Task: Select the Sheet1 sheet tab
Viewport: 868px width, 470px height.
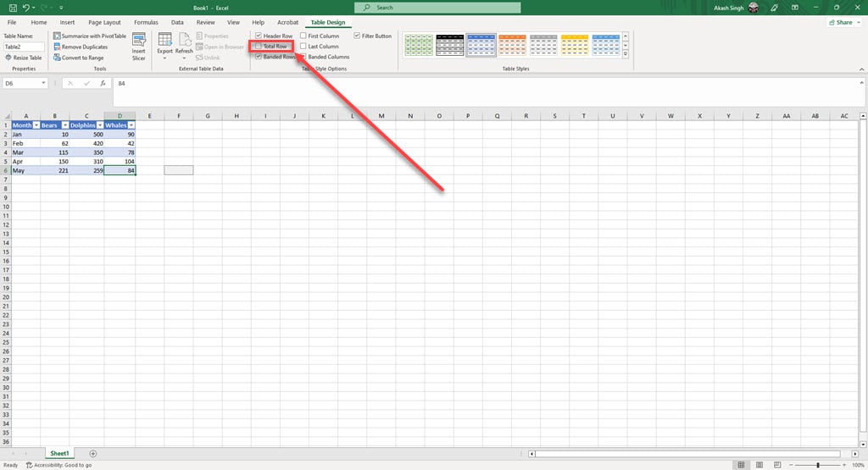Action: pos(60,453)
